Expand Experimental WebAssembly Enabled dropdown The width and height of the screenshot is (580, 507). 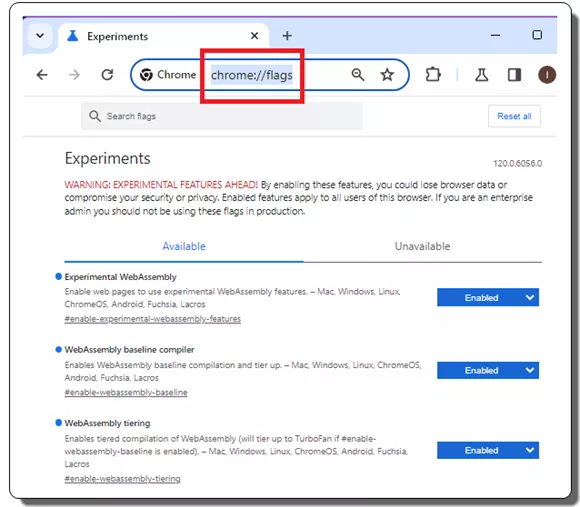pos(488,297)
